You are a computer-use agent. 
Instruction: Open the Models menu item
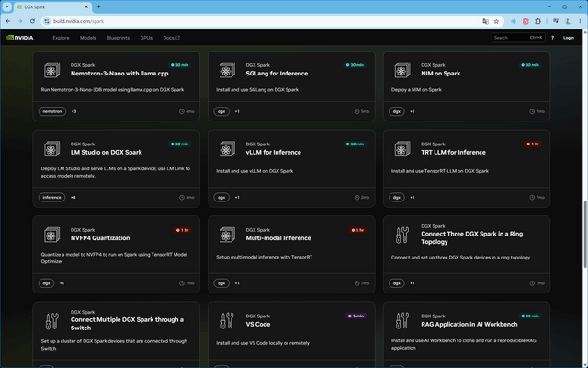[88, 38]
